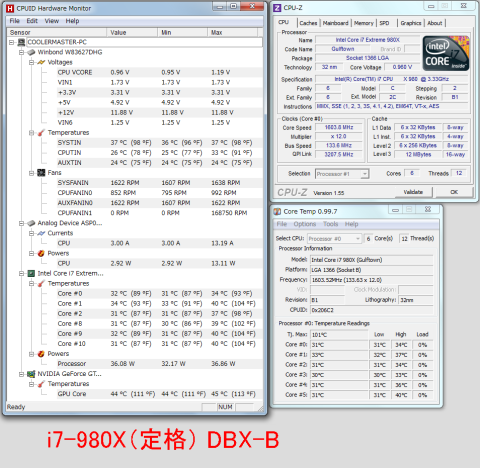Collapse the Analog Device node
The height and width of the screenshot is (468, 480).
tap(22, 223)
